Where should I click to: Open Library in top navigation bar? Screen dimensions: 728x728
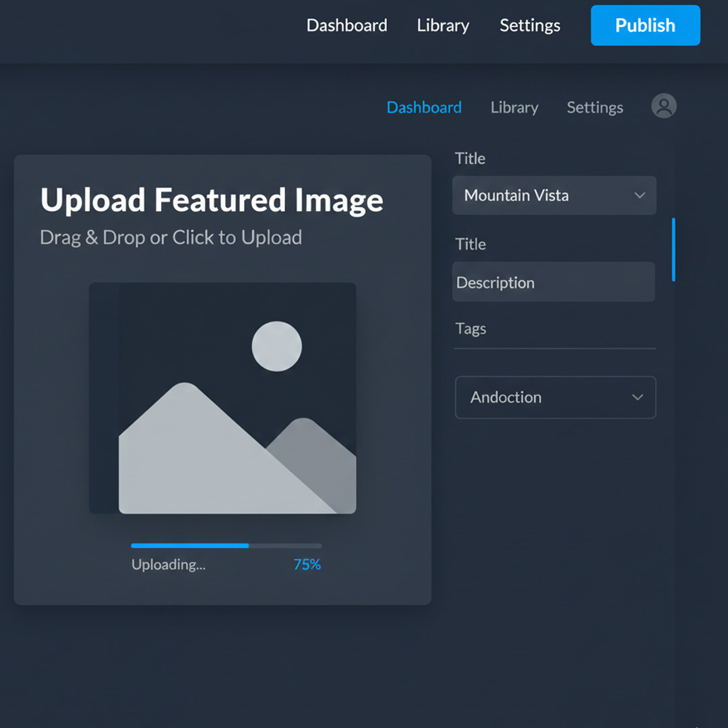(443, 26)
